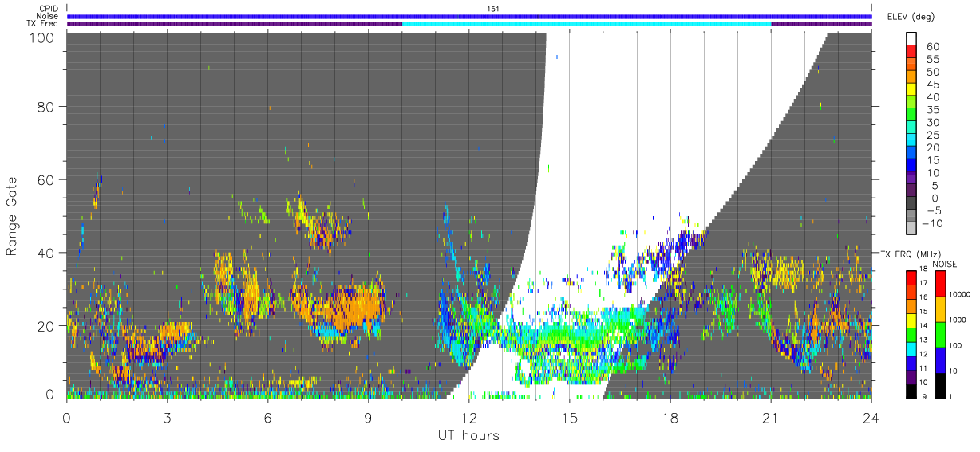Click the 1 label on noise colorbar
Viewport: 980px width, 452px height.
pyautogui.click(x=951, y=395)
